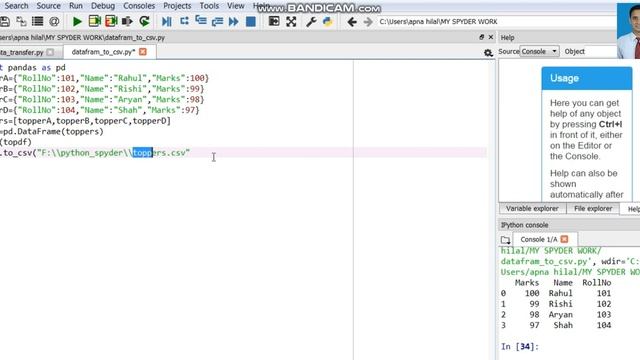Screen dimensions: 640x360
Task: Undock the editor pane icon
Action: pyautogui.click(x=482, y=37)
